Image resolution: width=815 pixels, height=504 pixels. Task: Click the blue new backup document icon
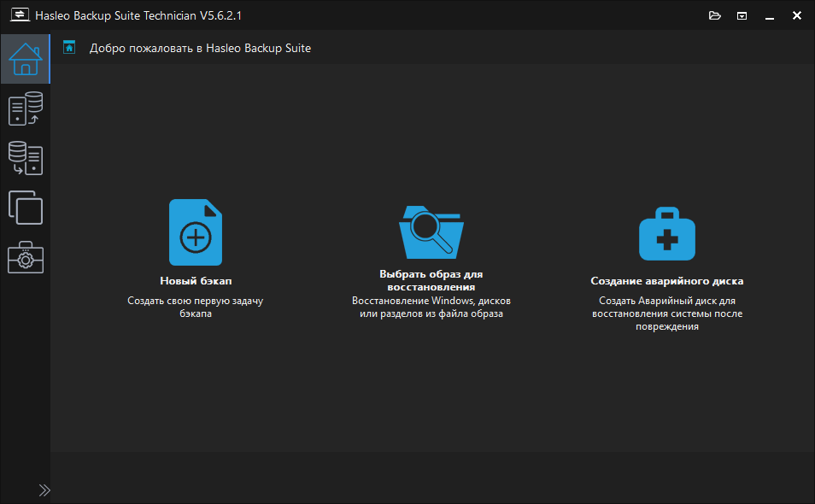click(196, 231)
